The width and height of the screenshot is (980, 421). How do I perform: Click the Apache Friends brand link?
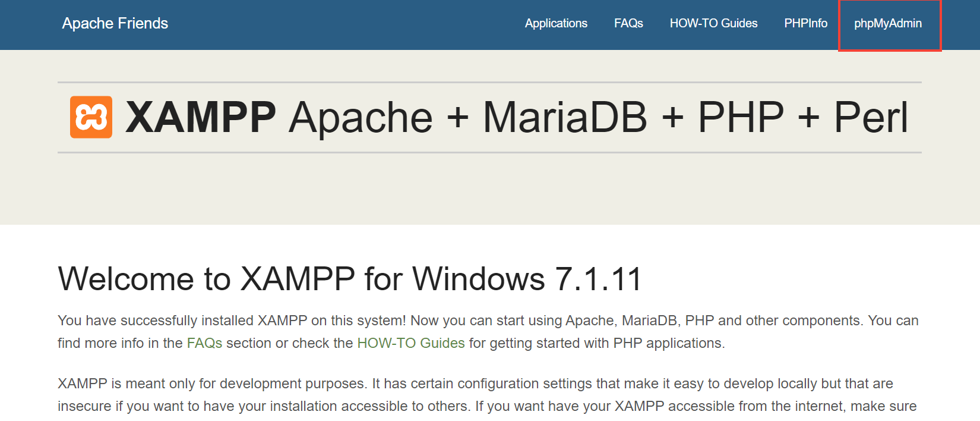point(115,23)
